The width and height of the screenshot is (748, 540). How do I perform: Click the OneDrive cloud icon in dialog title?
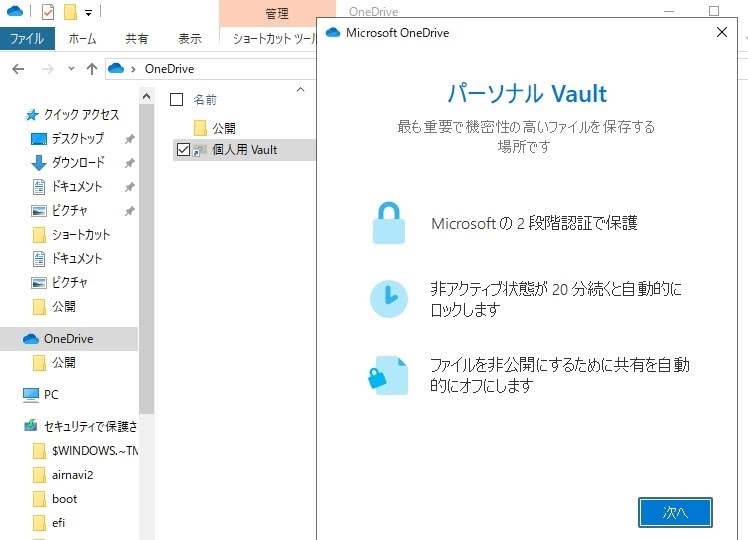332,32
